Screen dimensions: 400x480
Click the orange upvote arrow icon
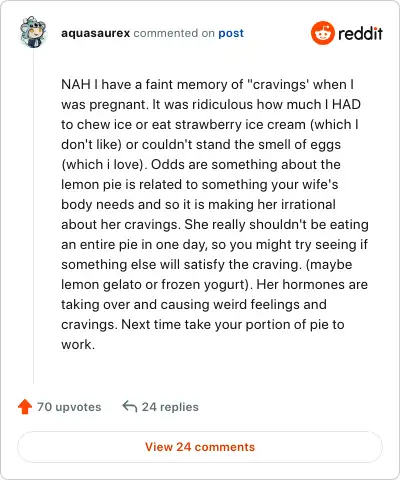[25, 407]
